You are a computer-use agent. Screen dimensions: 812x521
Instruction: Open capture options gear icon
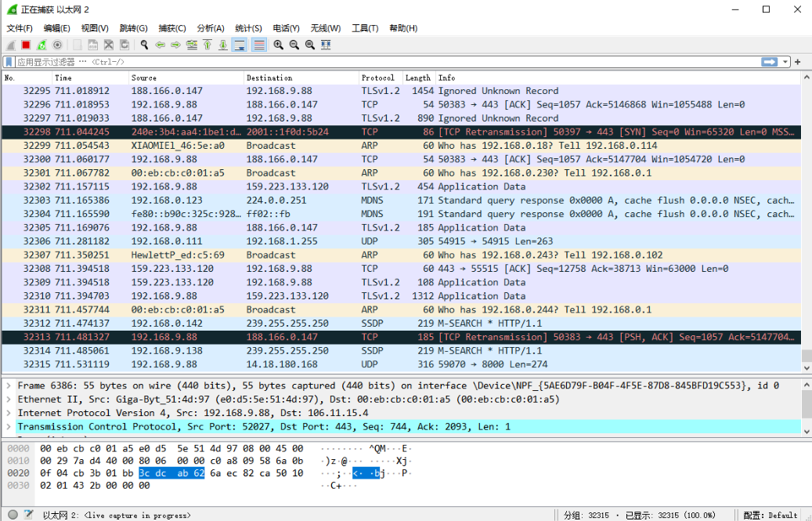pos(57,45)
